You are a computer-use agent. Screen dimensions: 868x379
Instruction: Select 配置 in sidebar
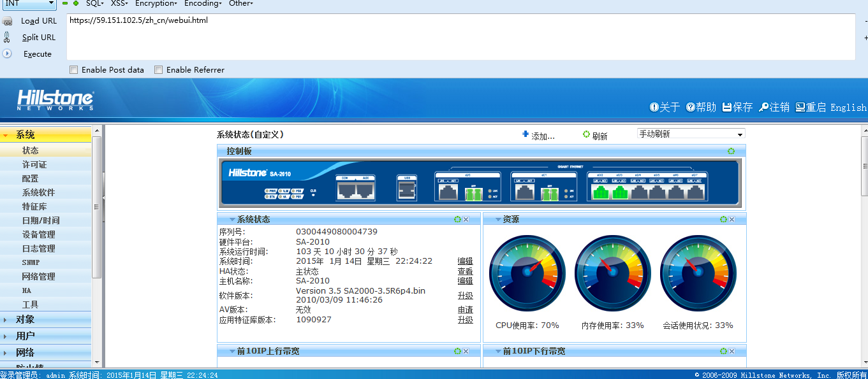(46, 178)
